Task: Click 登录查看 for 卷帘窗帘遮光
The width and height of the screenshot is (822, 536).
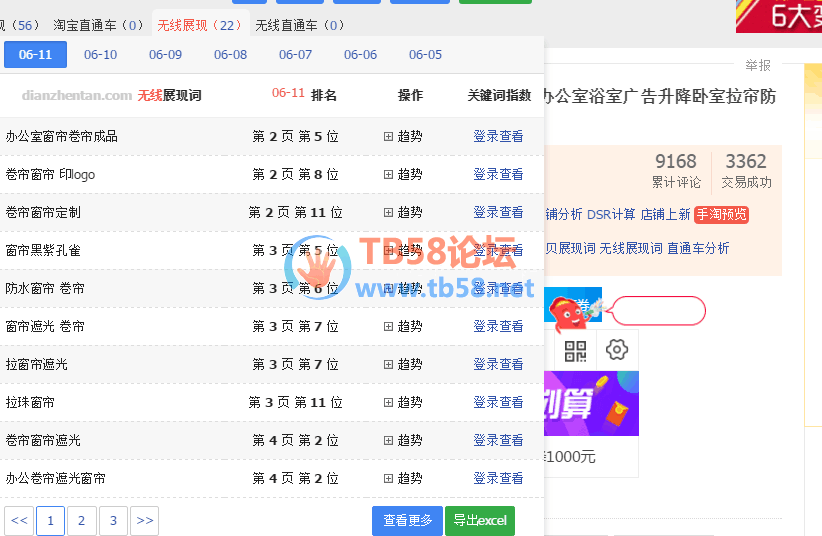Action: coord(499,441)
